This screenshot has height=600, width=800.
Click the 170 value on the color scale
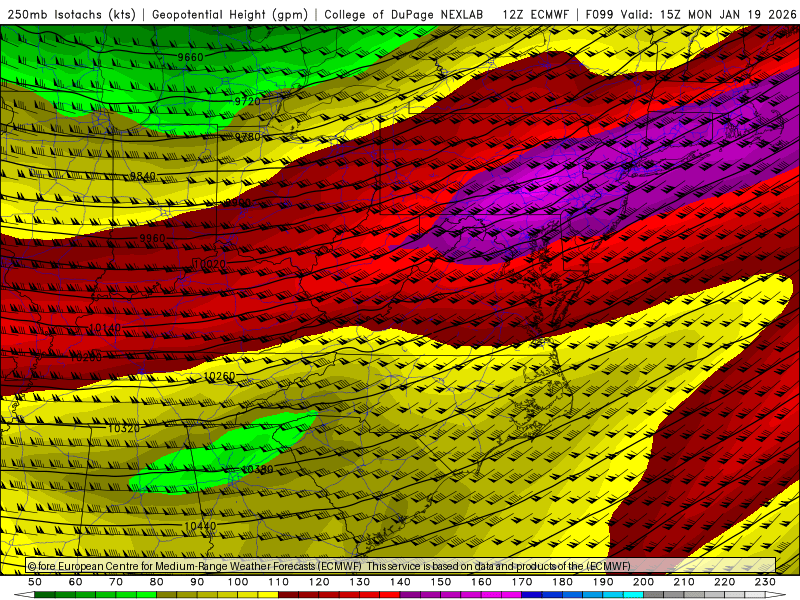(522, 582)
